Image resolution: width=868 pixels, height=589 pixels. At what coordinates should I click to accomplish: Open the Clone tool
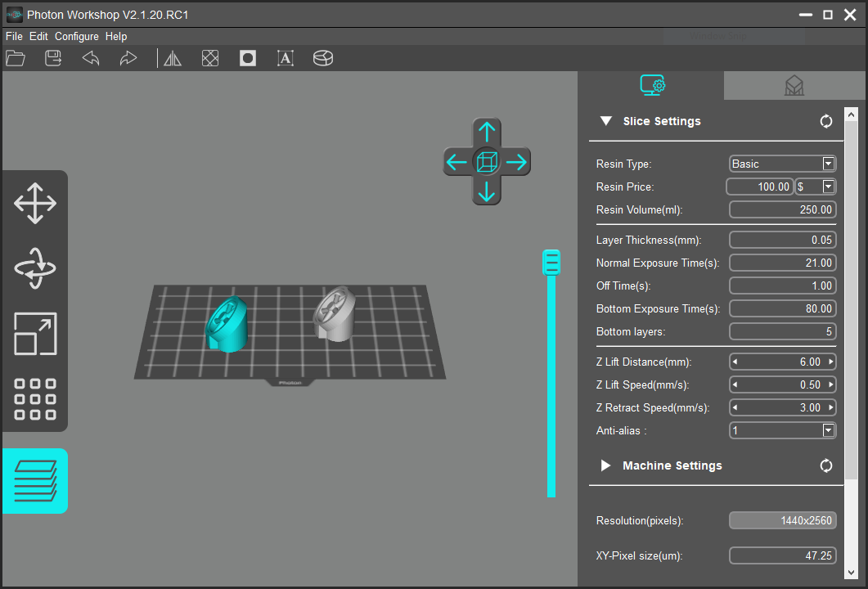tap(35, 400)
